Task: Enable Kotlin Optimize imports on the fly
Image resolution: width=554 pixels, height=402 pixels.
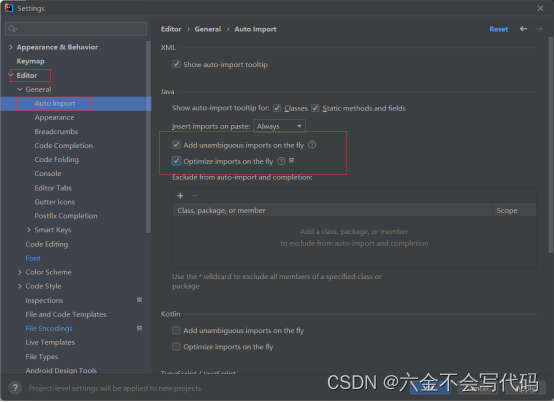Action: pos(176,347)
